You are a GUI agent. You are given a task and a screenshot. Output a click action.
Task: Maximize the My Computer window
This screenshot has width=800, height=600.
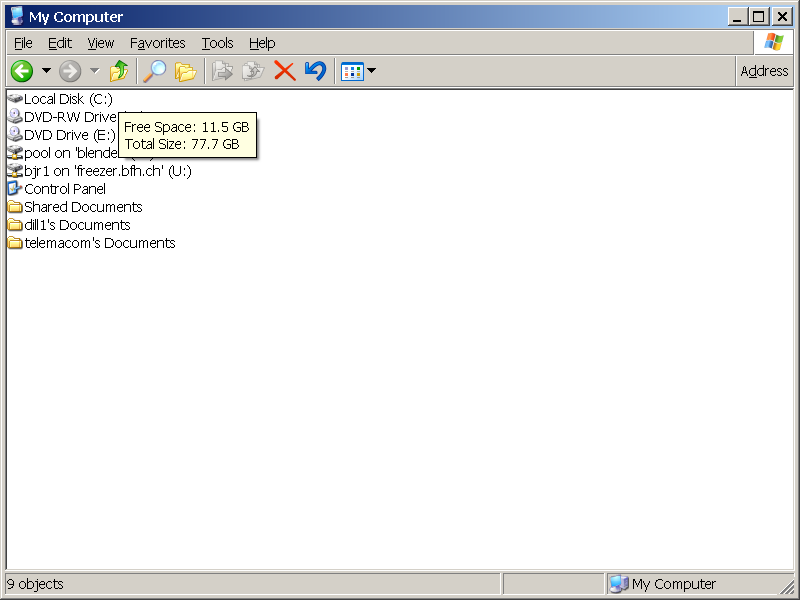[759, 17]
